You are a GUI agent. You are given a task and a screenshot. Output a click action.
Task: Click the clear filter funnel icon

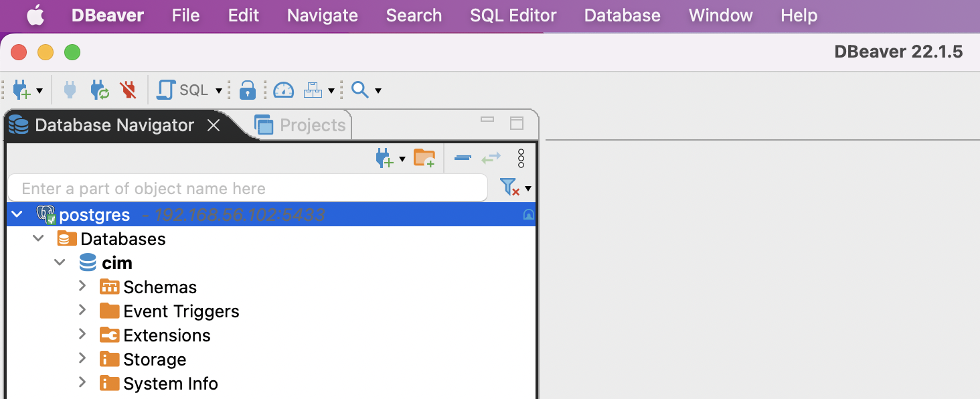tap(510, 187)
